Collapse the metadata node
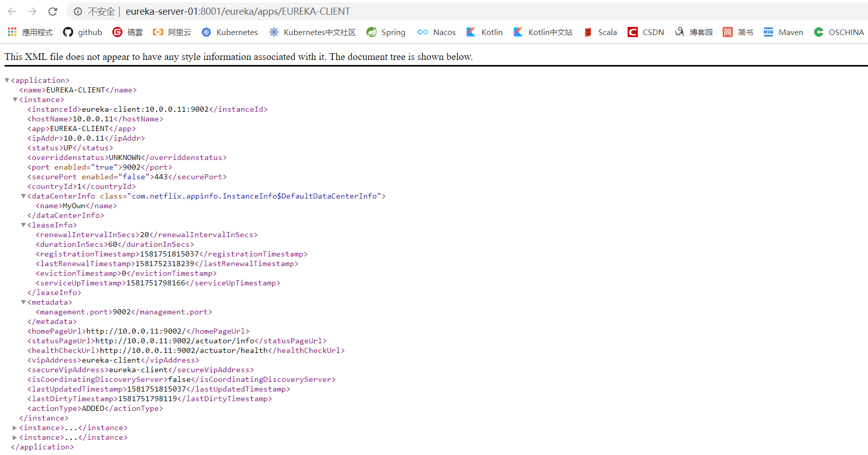This screenshot has width=868, height=455. point(23,302)
